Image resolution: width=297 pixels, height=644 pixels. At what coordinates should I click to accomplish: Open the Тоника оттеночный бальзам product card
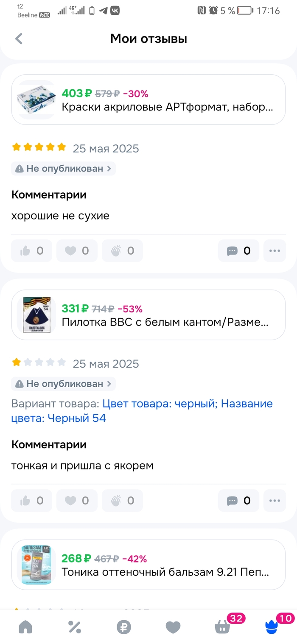click(x=148, y=565)
